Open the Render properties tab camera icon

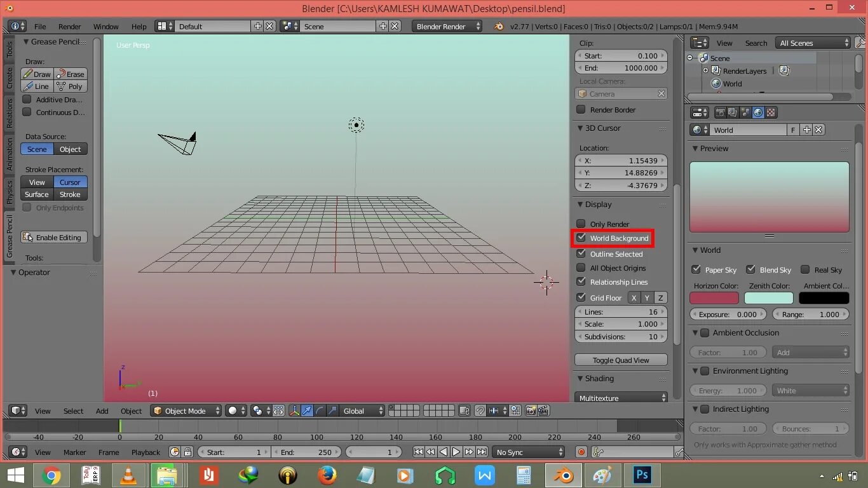tap(720, 112)
